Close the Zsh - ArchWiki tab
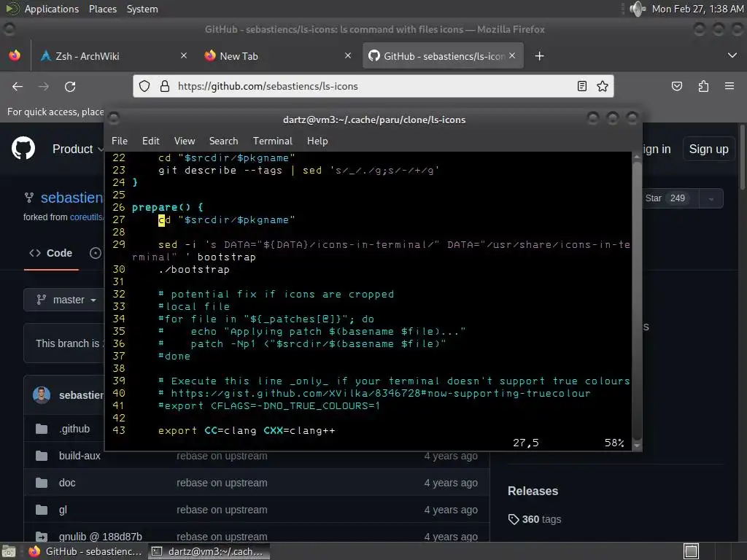 coord(183,55)
